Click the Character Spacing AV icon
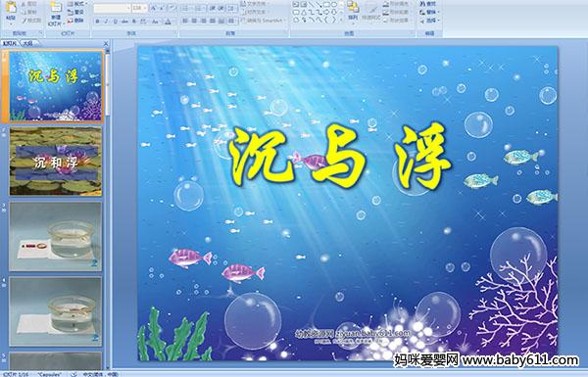 pos(143,22)
